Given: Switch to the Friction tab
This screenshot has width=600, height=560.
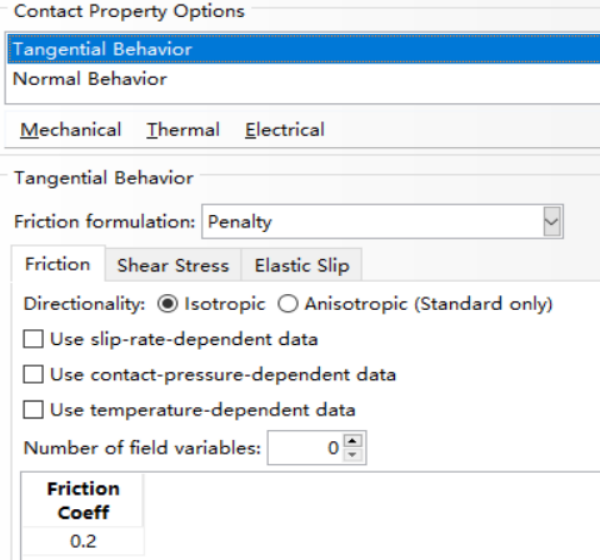Looking at the screenshot, I should 58,264.
